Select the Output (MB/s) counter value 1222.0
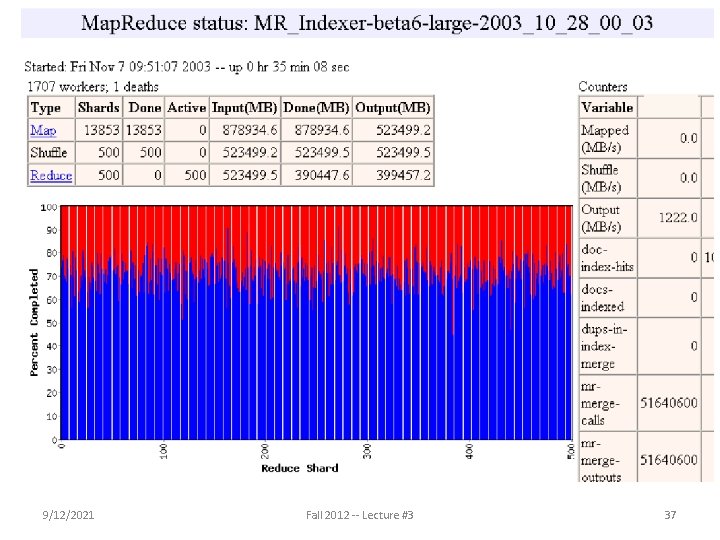The image size is (720, 540). (x=678, y=217)
